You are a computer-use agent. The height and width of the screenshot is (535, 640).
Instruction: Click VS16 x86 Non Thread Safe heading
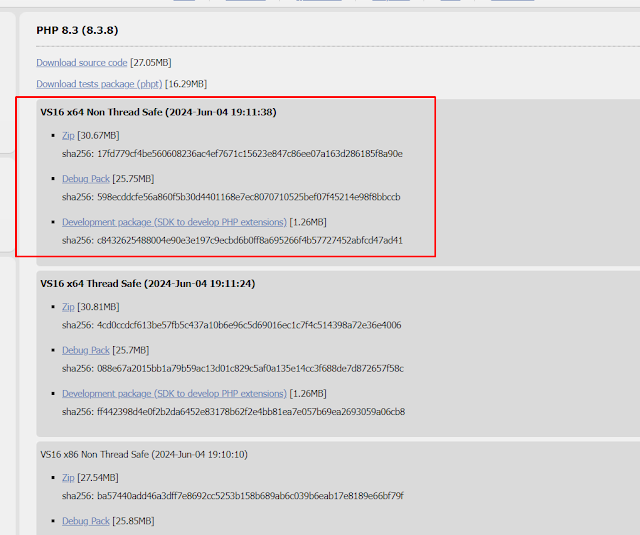(144, 455)
